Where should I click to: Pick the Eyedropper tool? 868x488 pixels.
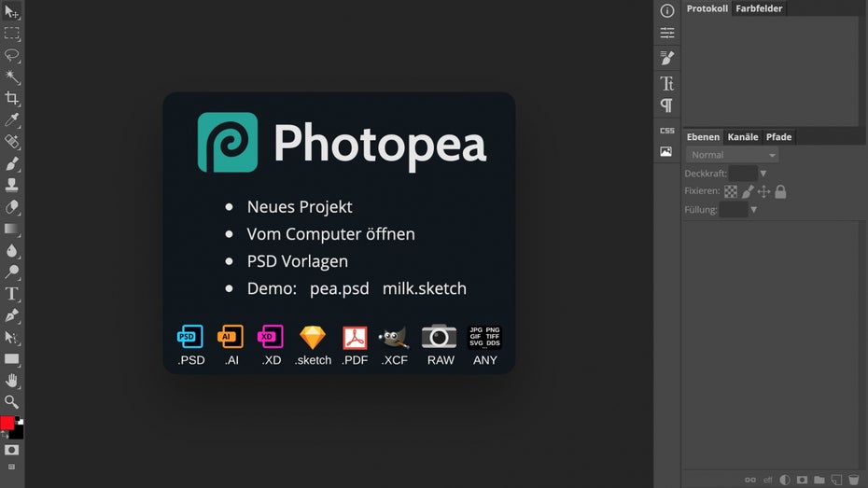(x=12, y=120)
